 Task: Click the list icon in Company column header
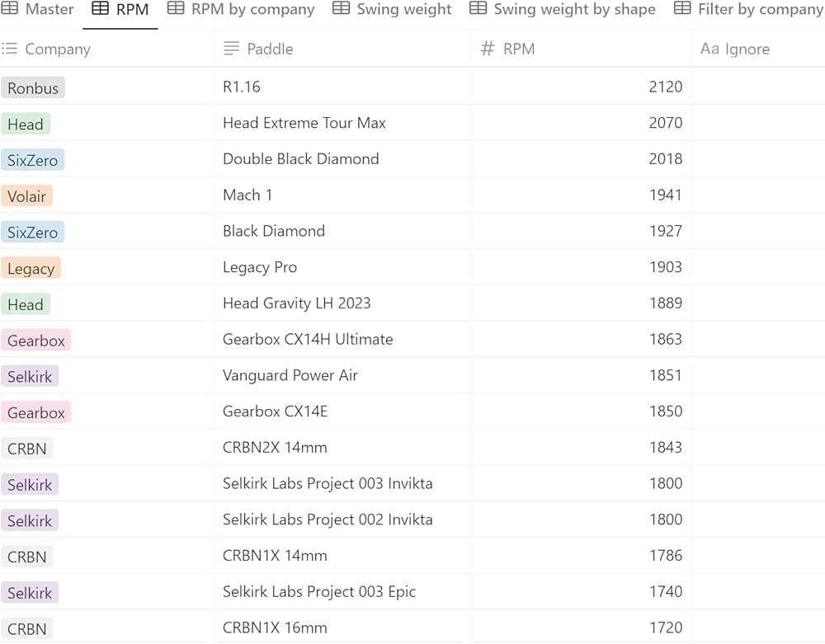[10, 49]
